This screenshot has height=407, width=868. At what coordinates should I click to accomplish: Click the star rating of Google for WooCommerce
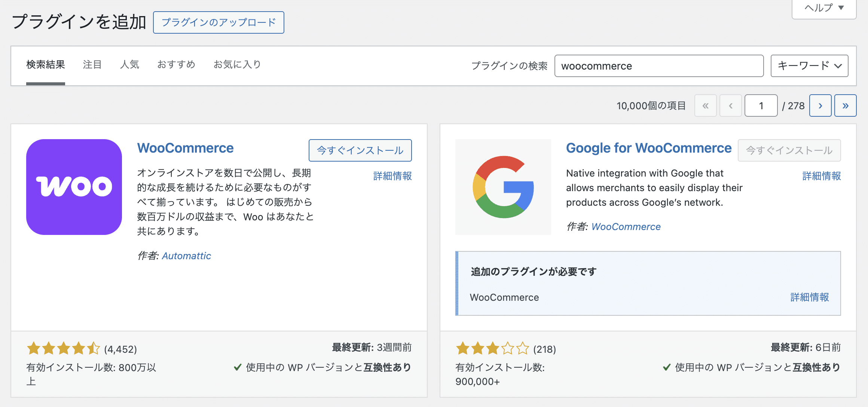[x=491, y=348]
